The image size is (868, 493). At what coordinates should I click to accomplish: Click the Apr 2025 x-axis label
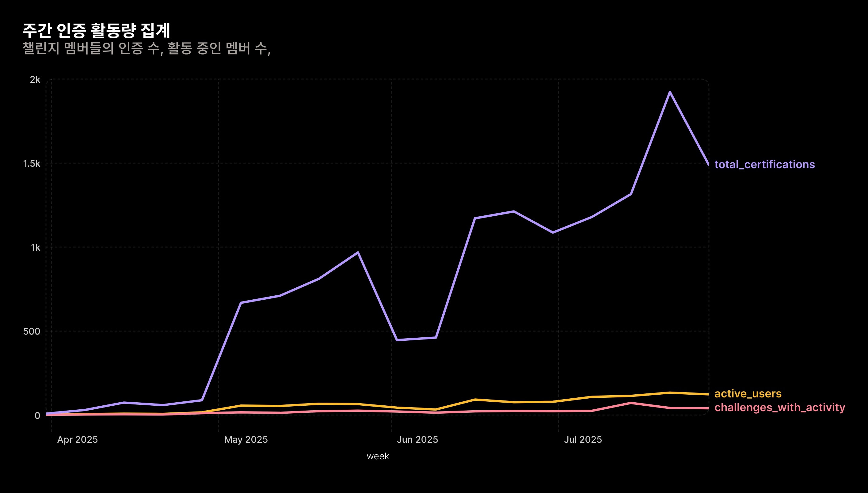pyautogui.click(x=77, y=439)
